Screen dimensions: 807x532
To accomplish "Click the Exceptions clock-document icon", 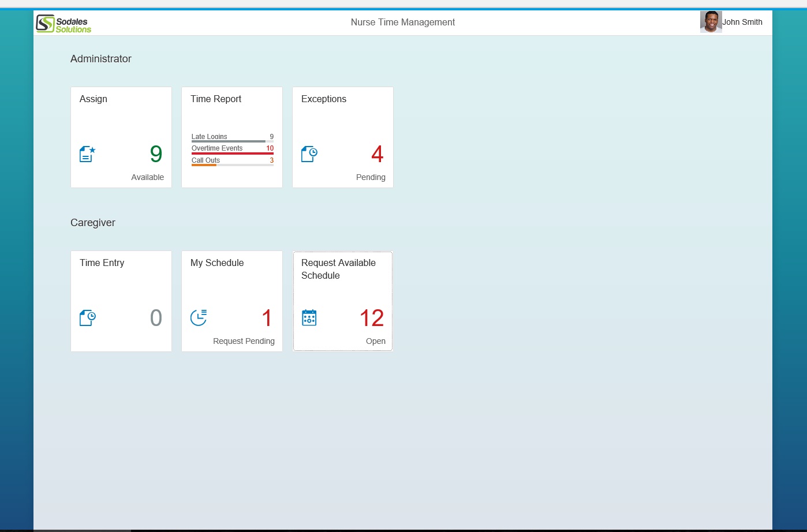I will click(309, 153).
